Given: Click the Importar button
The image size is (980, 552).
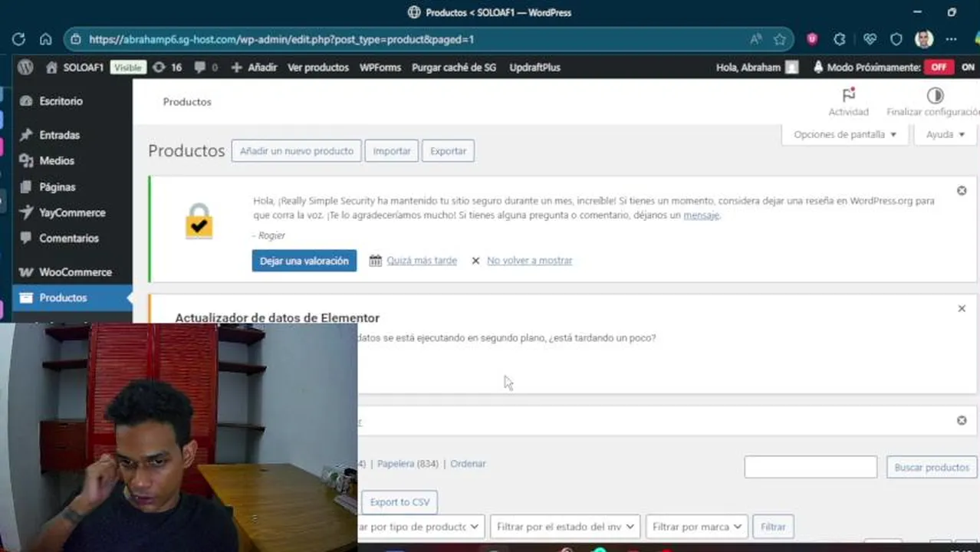Looking at the screenshot, I should [x=392, y=151].
